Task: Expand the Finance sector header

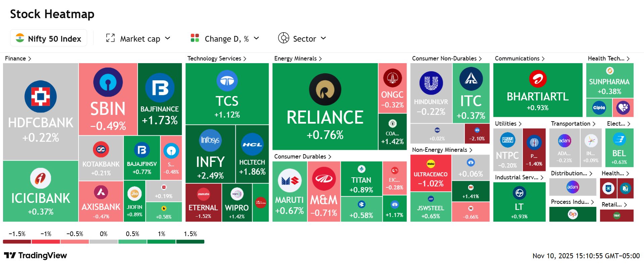Action: click(18, 58)
